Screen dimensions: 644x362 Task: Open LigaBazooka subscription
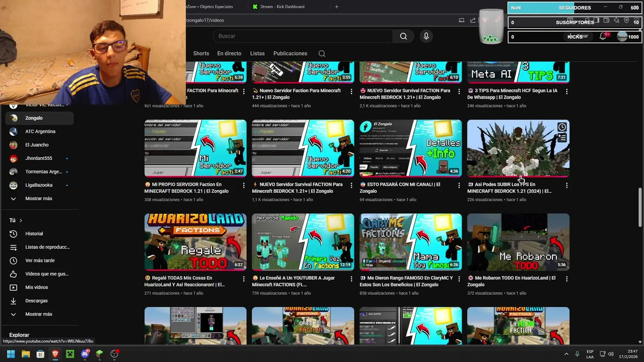39,185
